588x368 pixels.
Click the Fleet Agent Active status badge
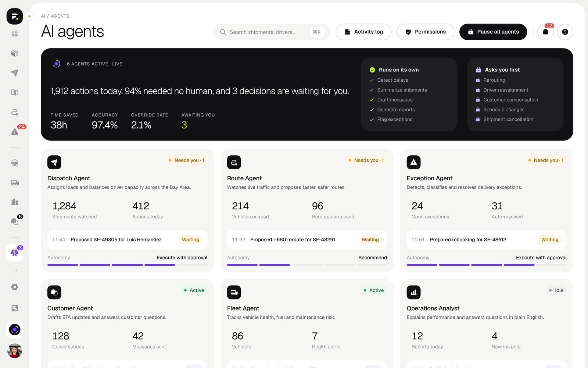coord(374,290)
